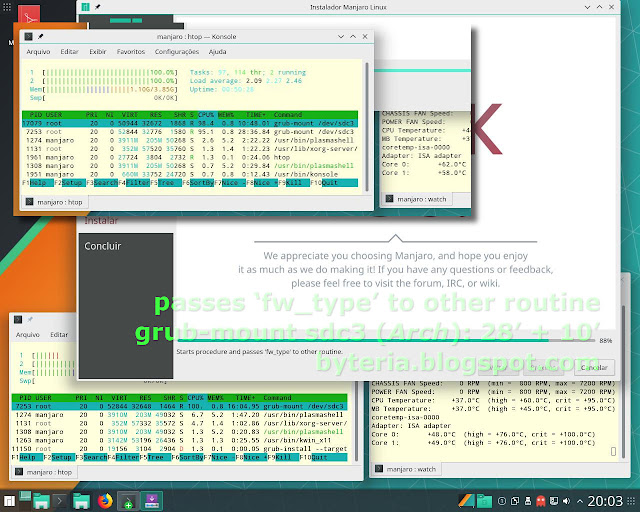This screenshot has width=640, height=512.
Task: Click F9 Kill in bottom htop window
Action: [x=283, y=457]
